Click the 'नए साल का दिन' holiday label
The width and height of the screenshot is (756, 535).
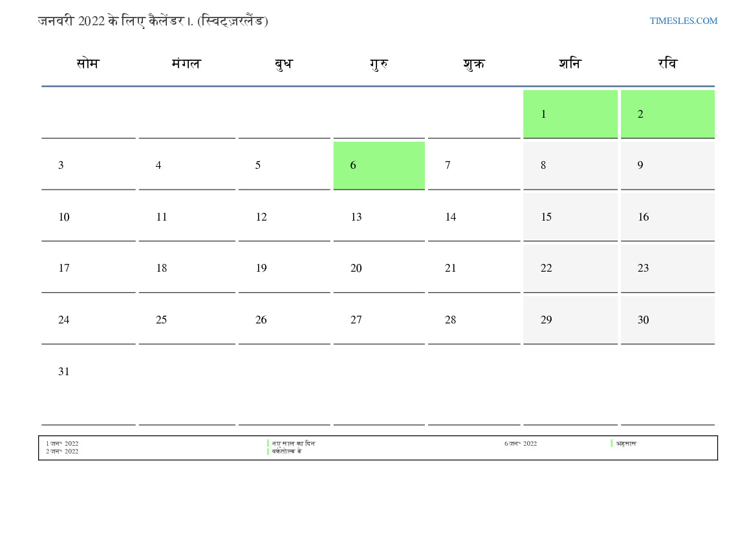[x=294, y=444]
